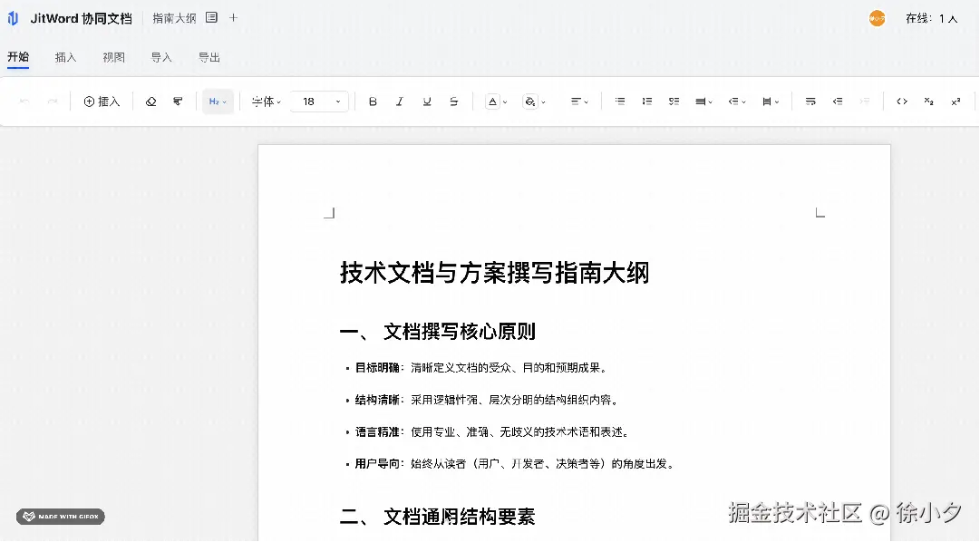
Task: Click the format painter icon
Action: [x=178, y=101]
